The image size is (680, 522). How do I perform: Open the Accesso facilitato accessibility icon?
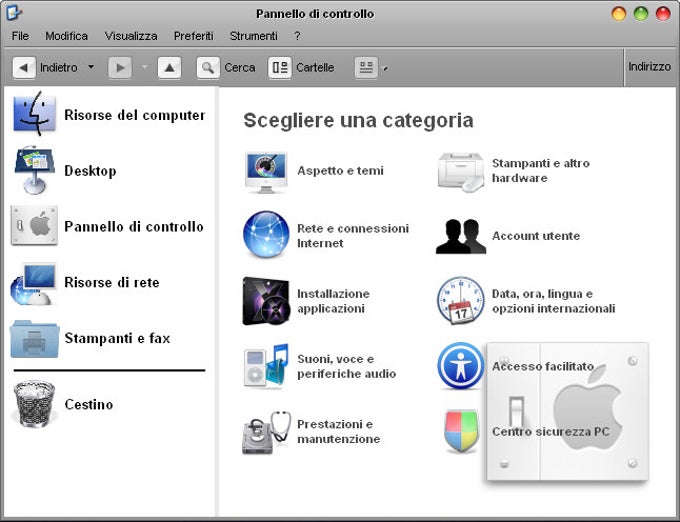click(461, 365)
